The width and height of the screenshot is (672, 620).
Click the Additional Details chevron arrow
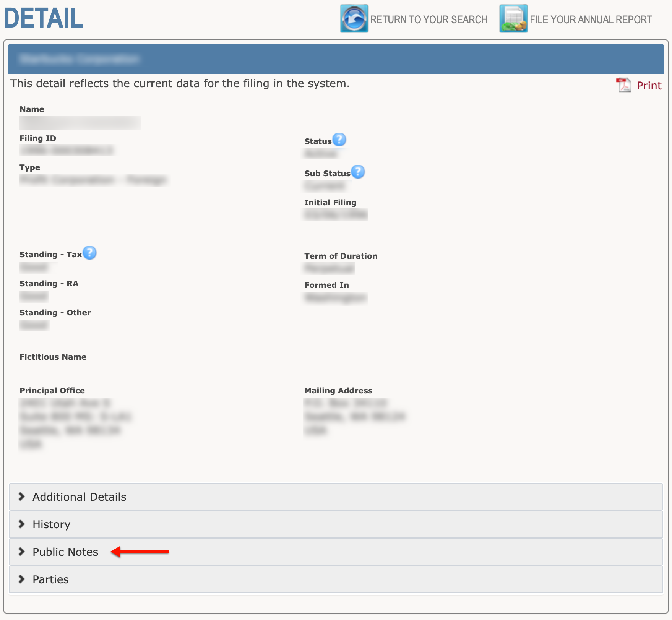click(x=22, y=497)
